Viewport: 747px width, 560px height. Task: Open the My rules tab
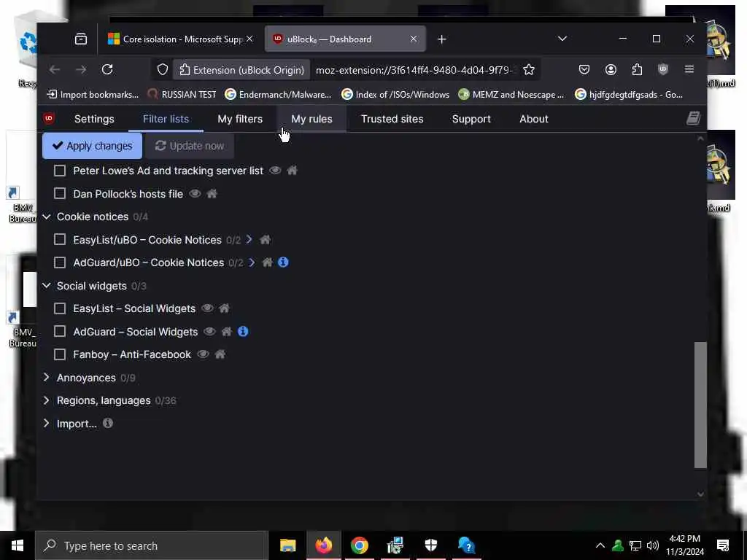[311, 119]
